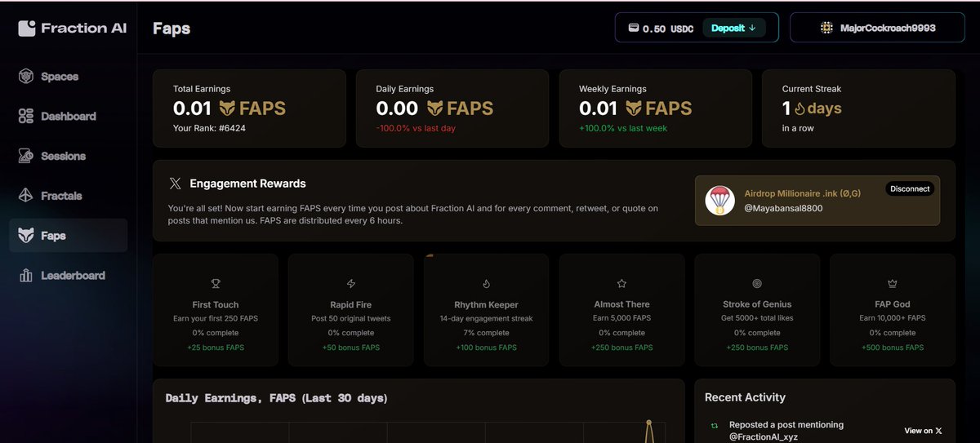Select the Faps sidebar entry
980x443 pixels.
pos(68,236)
